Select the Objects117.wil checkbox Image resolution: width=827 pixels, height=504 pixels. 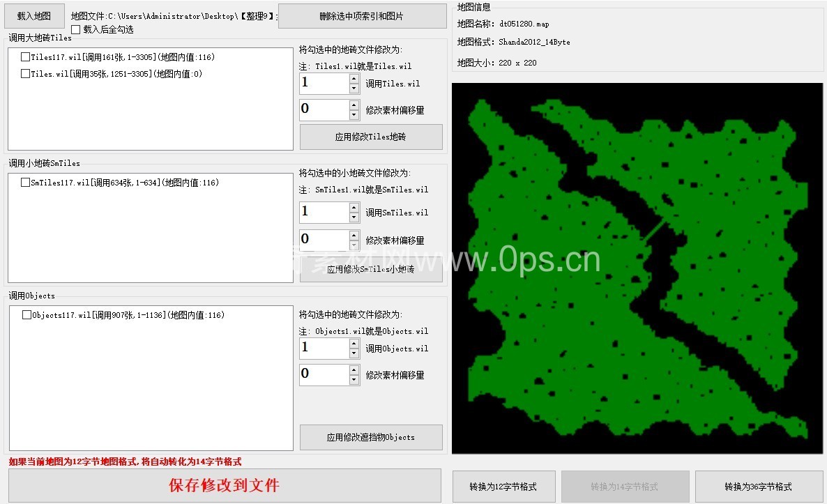click(27, 315)
